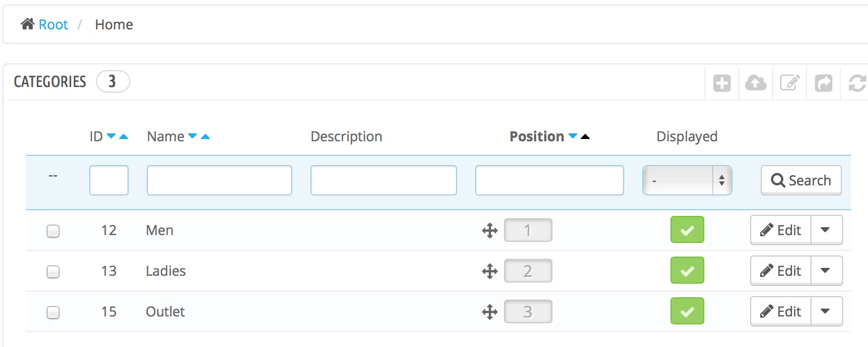Click the bulk edit pencil icon in header

click(790, 84)
